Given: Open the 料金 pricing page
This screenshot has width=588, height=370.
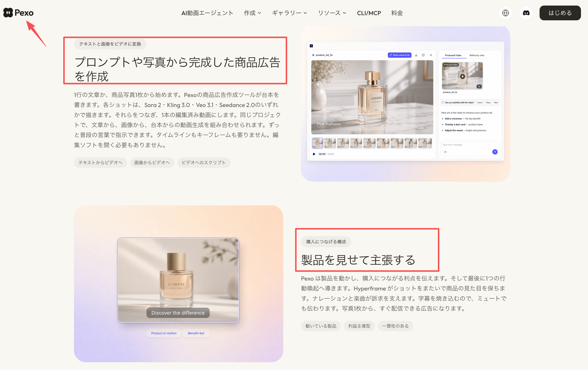Looking at the screenshot, I should point(397,13).
